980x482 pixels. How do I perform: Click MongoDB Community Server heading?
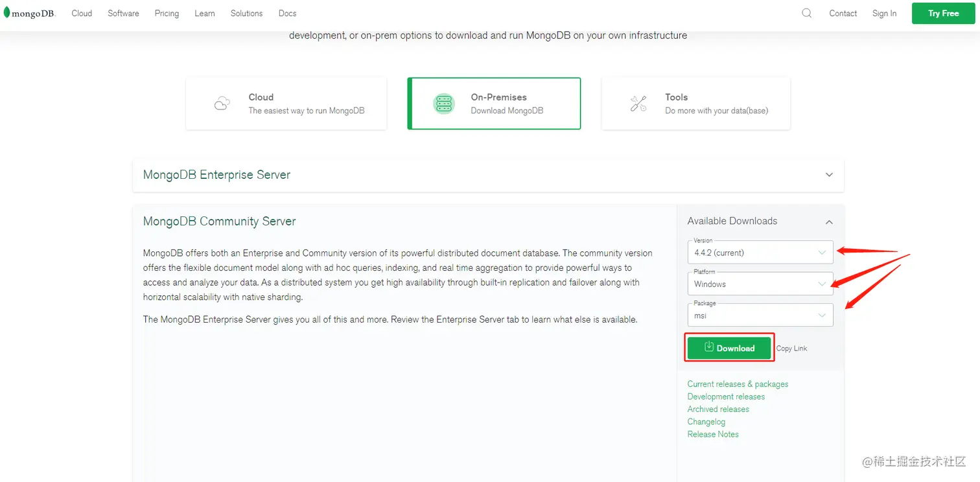(x=219, y=221)
